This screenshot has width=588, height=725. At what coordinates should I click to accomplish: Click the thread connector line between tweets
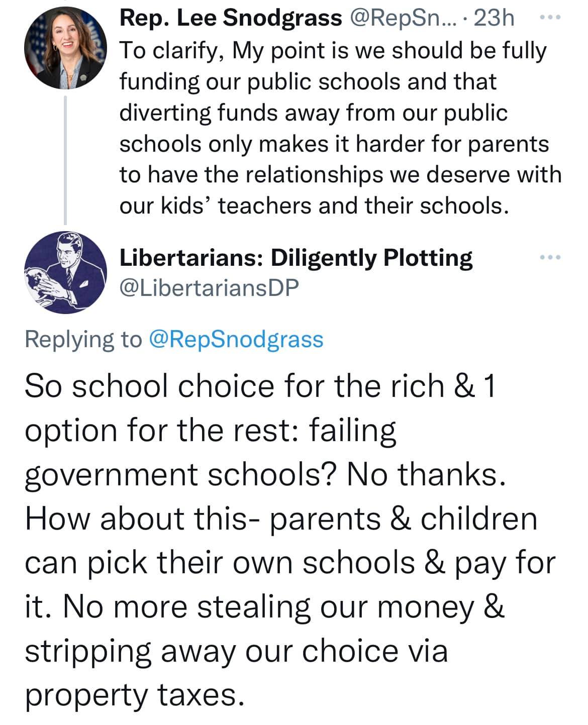pyautogui.click(x=65, y=160)
